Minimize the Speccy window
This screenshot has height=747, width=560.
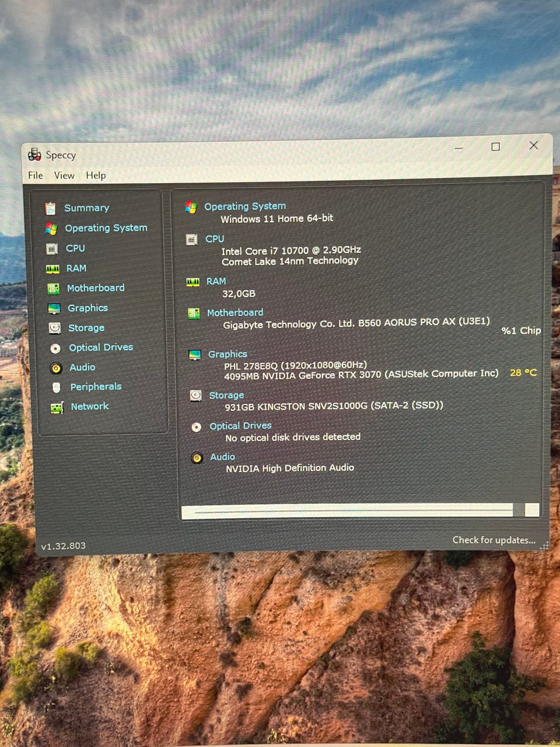point(459,148)
